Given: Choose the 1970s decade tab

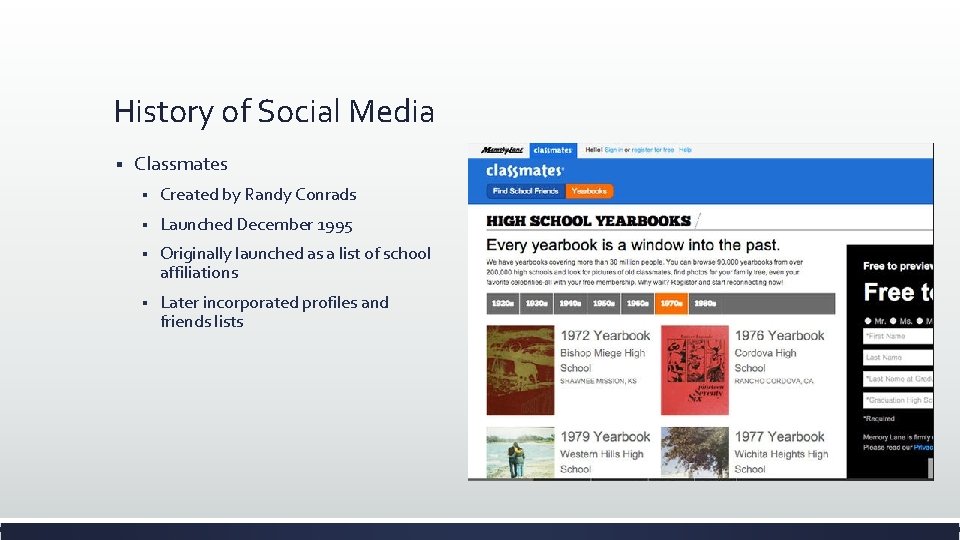Looking at the screenshot, I should point(671,304).
